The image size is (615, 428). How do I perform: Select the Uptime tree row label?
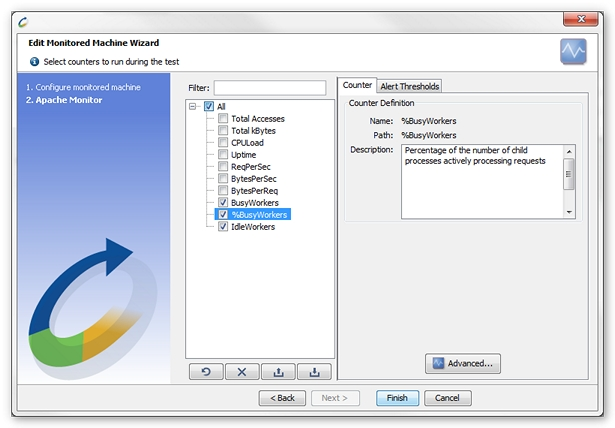(x=244, y=155)
